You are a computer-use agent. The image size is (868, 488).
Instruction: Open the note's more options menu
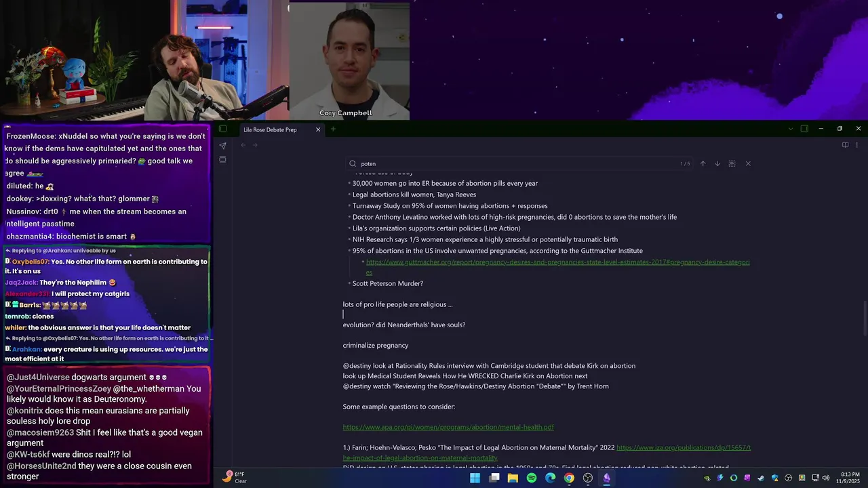856,145
